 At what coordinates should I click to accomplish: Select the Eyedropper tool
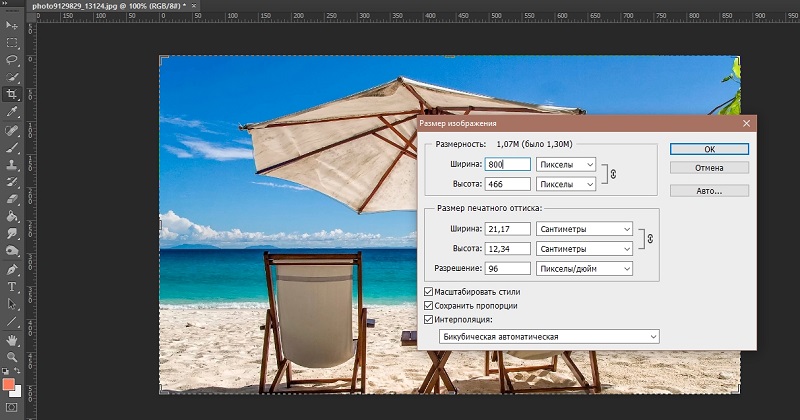[12, 111]
